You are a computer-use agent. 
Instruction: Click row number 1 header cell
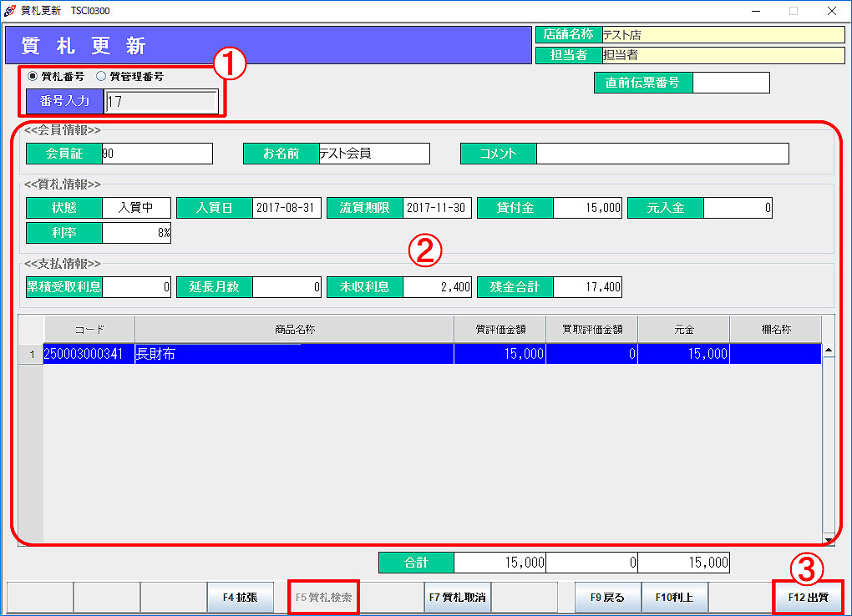click(x=31, y=354)
